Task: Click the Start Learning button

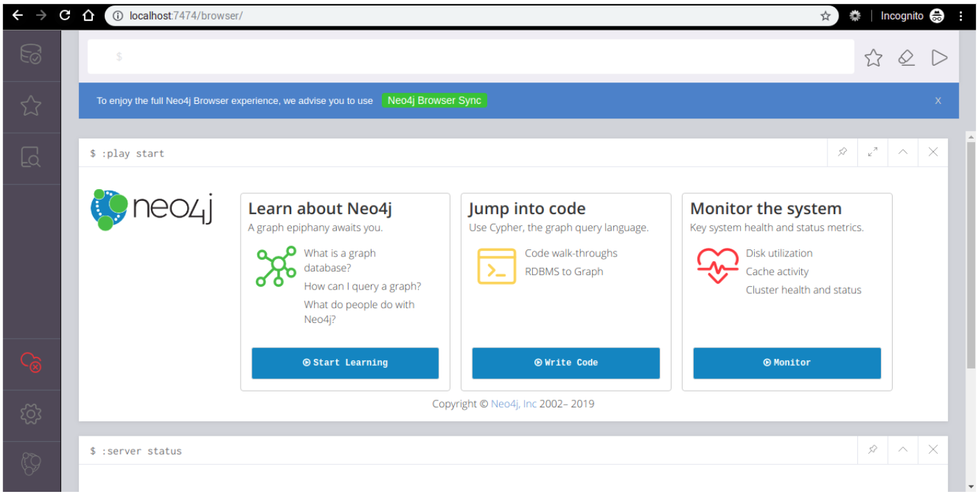Action: click(x=345, y=363)
